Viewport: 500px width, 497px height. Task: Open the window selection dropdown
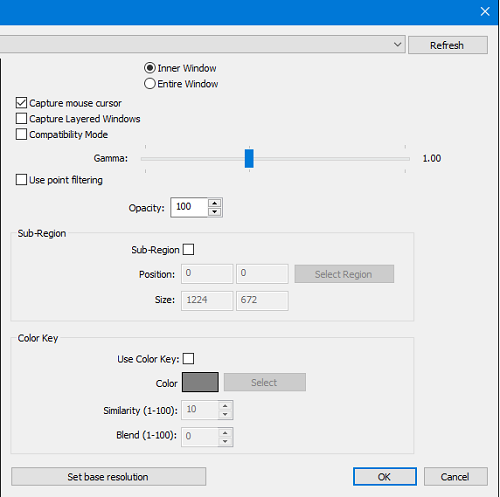click(x=397, y=44)
